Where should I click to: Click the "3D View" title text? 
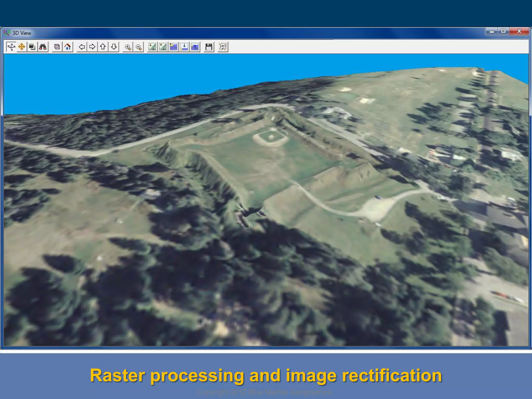[22, 33]
